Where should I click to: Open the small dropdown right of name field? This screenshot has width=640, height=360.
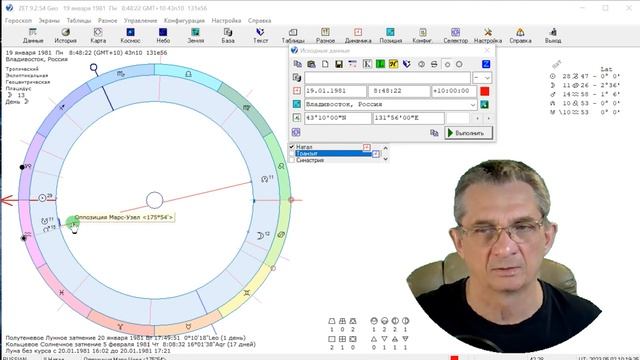(x=482, y=78)
